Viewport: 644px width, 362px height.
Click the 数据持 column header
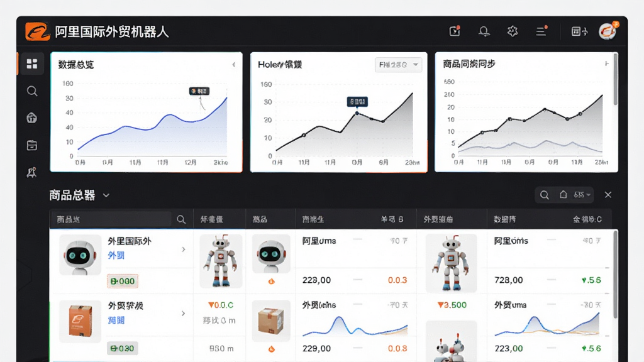coord(504,219)
